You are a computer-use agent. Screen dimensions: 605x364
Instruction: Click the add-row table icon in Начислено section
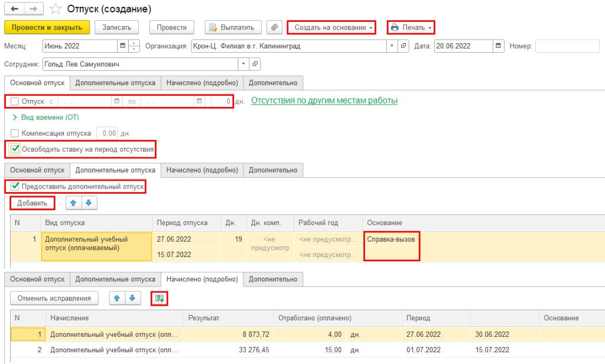(160, 298)
